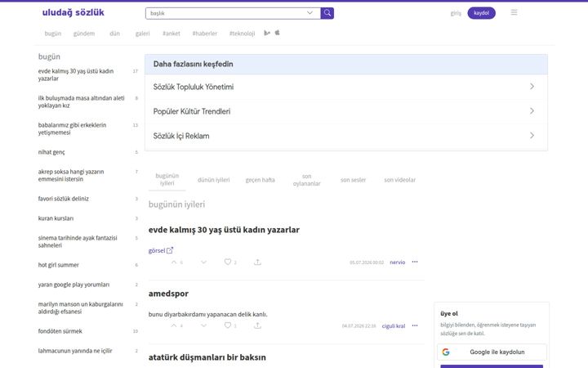The height and width of the screenshot is (368, 588).
Task: Click Google ile kaydolun button
Action: click(492, 352)
